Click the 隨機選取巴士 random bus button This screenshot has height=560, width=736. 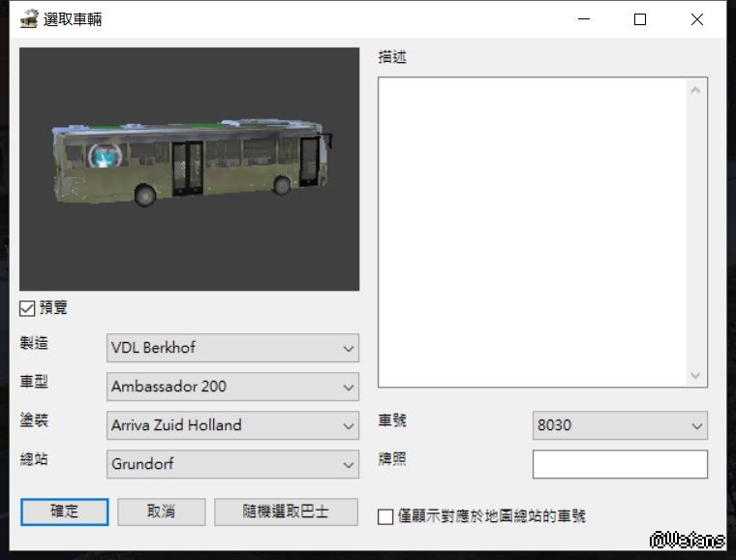pos(286,512)
